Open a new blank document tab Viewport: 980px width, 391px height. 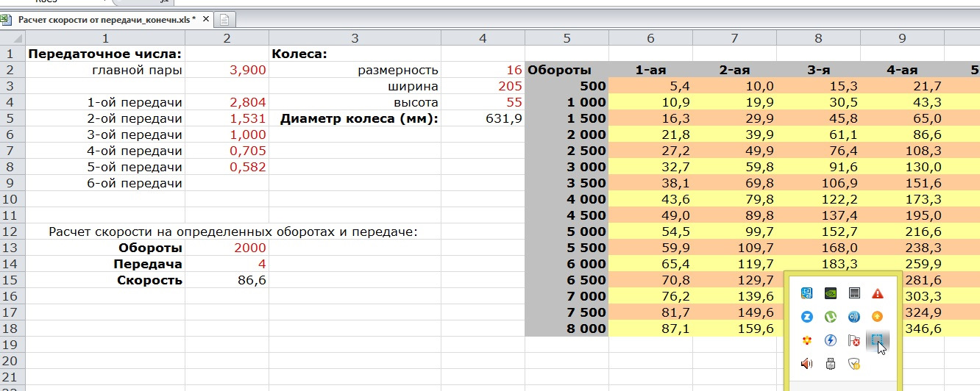pyautogui.click(x=224, y=20)
